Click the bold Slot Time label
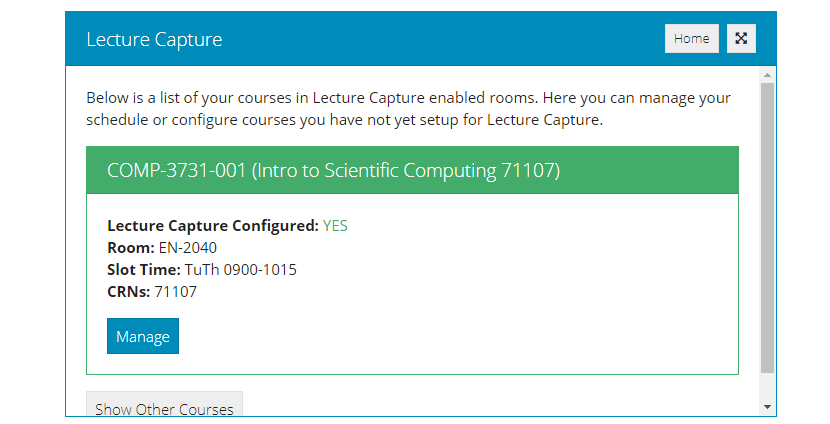830x424 pixels. (144, 270)
